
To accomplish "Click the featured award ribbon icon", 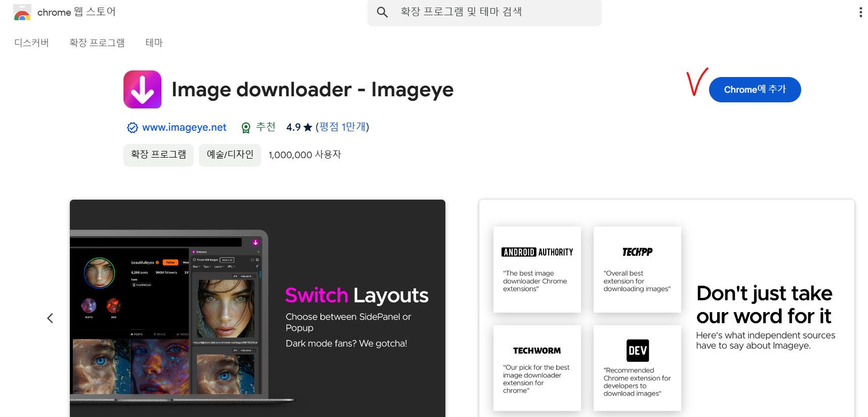I will coord(246,128).
